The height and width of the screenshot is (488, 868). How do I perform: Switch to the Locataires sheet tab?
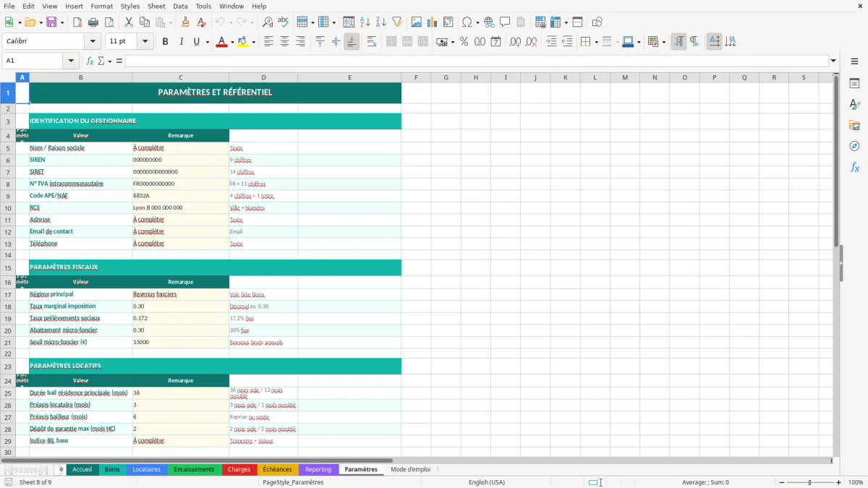coord(147,469)
